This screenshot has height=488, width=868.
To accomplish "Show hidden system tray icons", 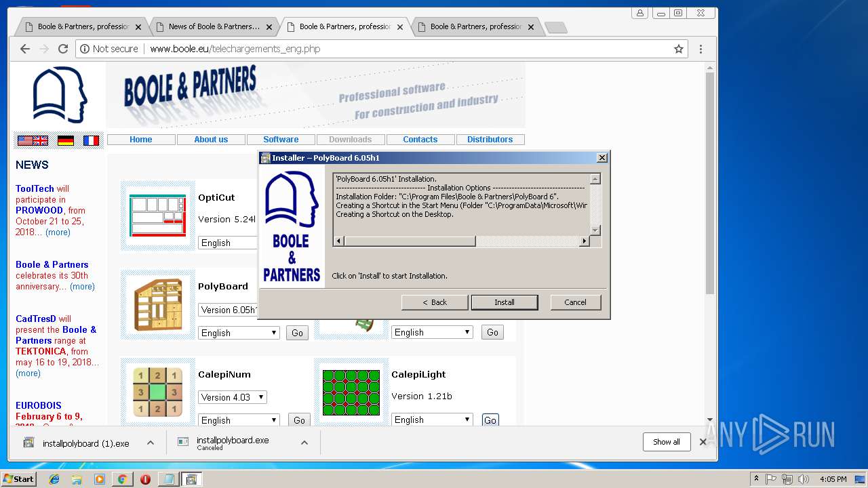I will pos(756,479).
